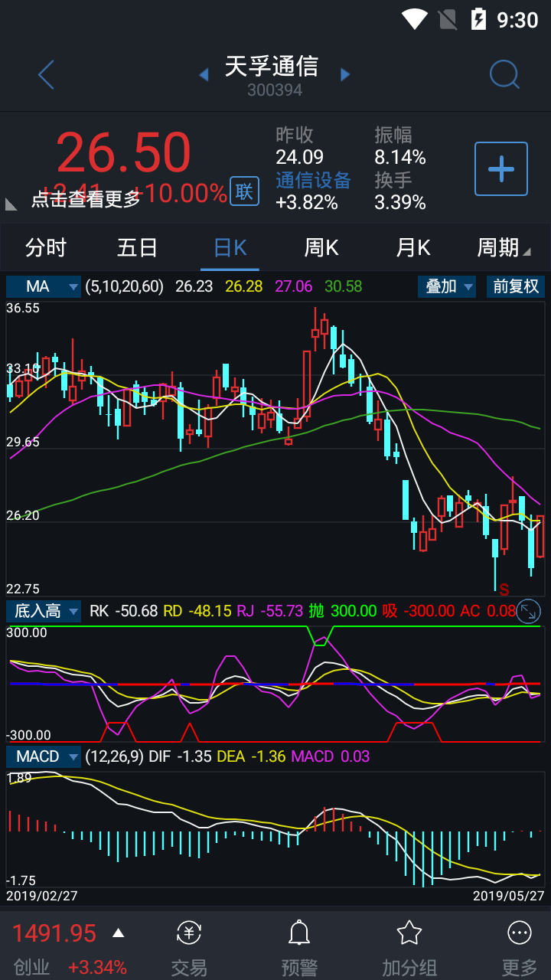Tap the battery charging icon
Screen dimensions: 551x980
click(479, 19)
